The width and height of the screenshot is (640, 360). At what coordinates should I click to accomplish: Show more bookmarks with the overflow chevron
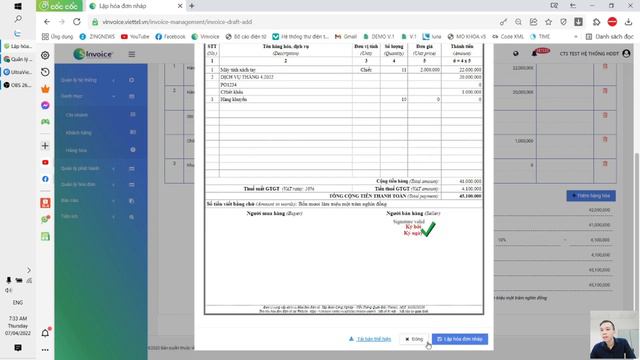[x=576, y=37]
